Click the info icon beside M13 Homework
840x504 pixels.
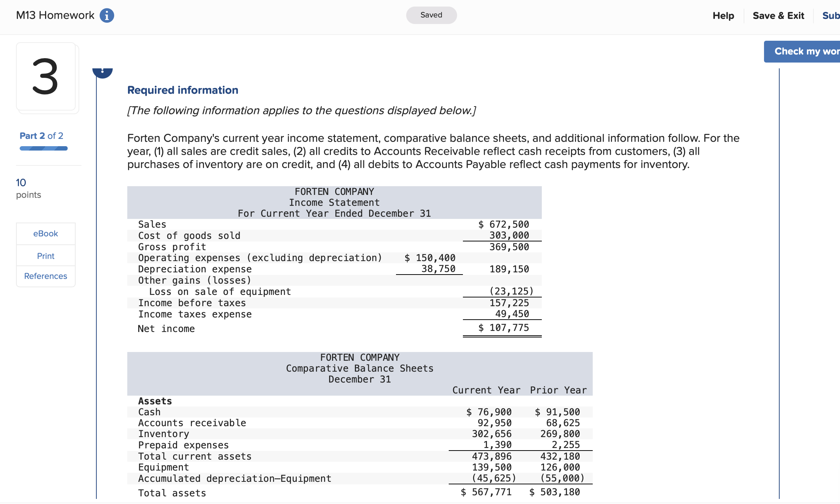coord(107,16)
